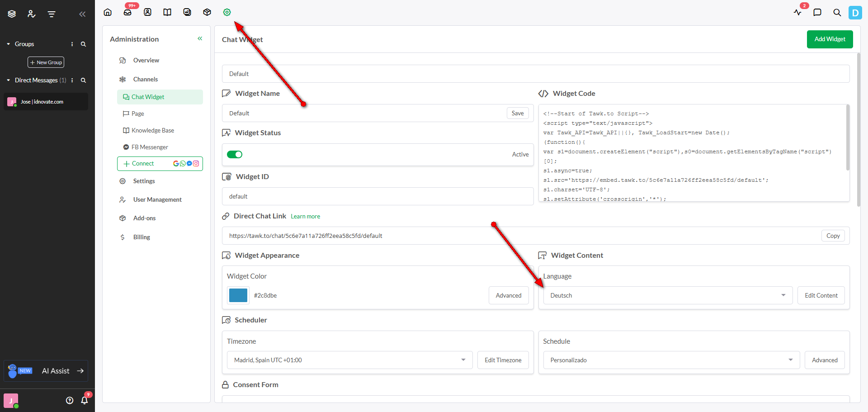Copy the Direct Chat Link
This screenshot has width=868, height=412.
(x=833, y=236)
